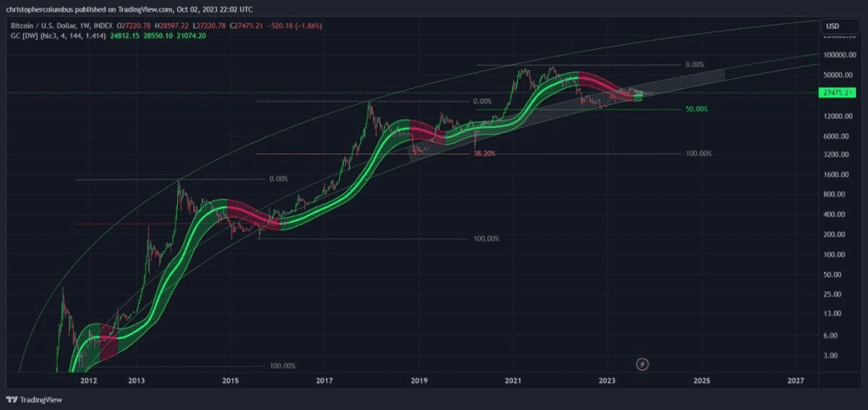Screen dimensions: 868x410
Task: Click the 38.20% Fibonacci level label
Action: point(484,154)
